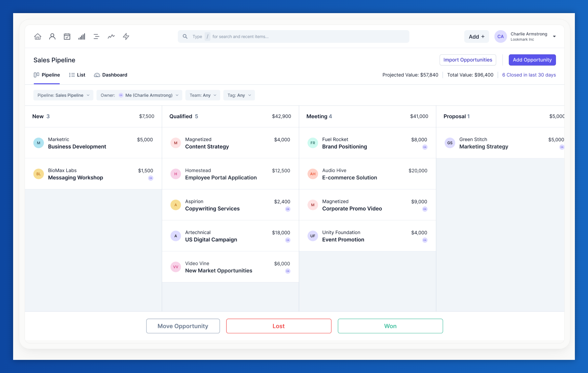Viewport: 588px width, 373px height.
Task: Click the Qualified column header
Action: tap(230, 116)
